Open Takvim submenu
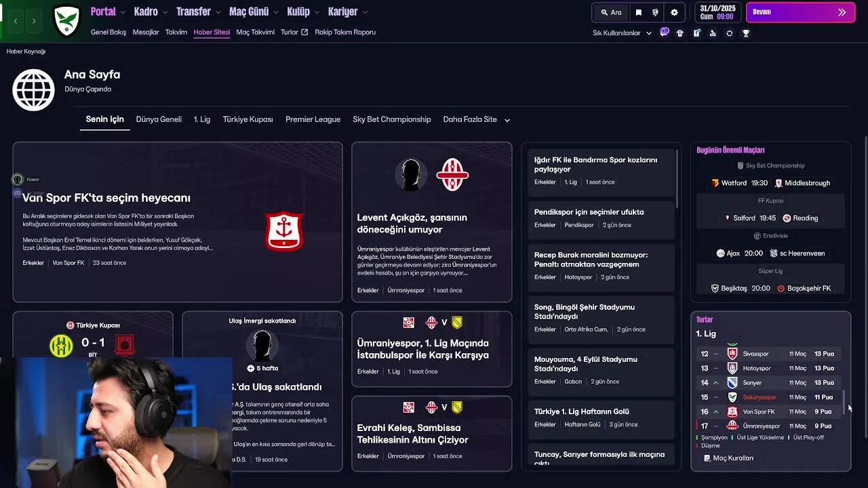This screenshot has height=488, width=868. click(176, 32)
